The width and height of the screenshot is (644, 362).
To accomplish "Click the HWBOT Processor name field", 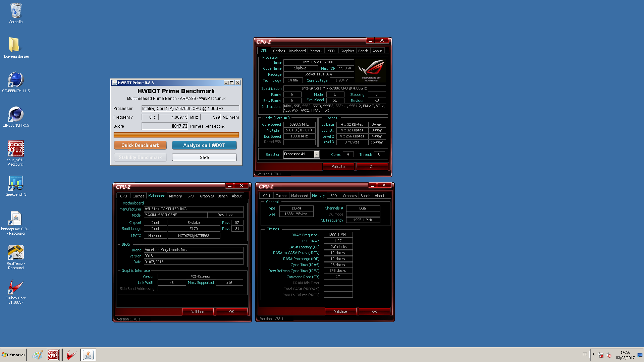I will [190, 108].
